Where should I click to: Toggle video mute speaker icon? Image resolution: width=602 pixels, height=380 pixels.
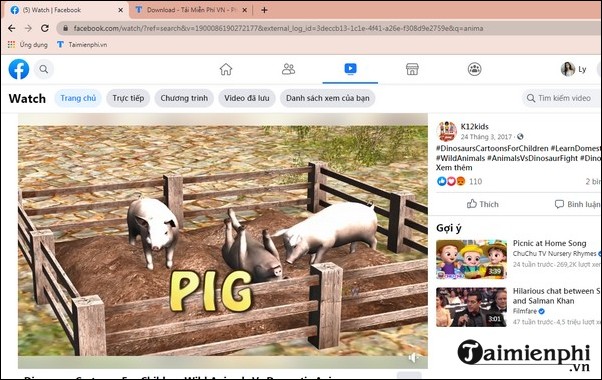tap(413, 358)
